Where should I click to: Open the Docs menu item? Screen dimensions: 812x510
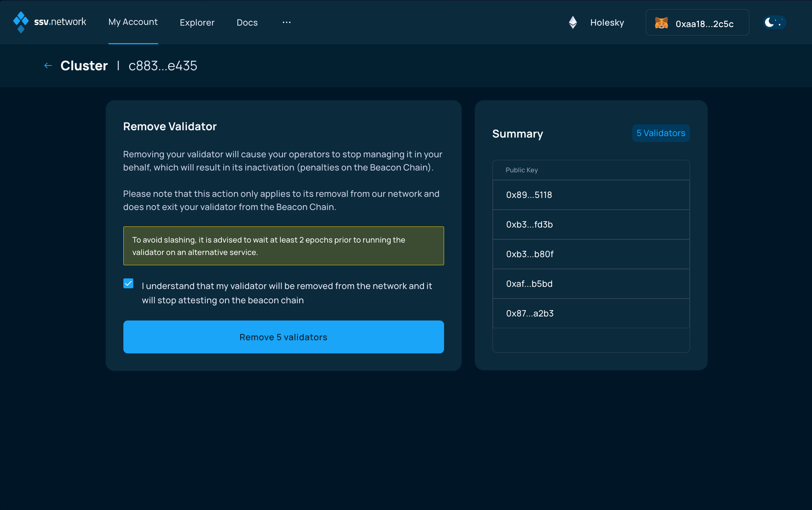click(x=247, y=22)
